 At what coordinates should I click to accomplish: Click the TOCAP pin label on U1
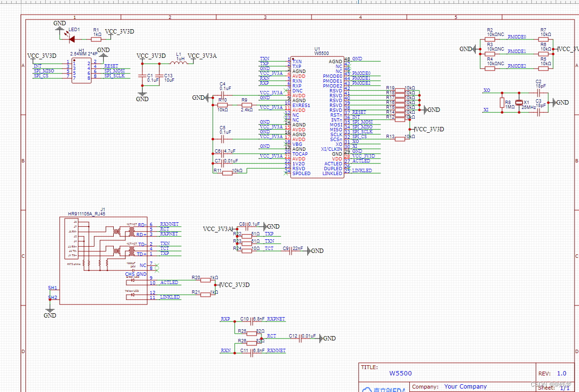(300, 154)
